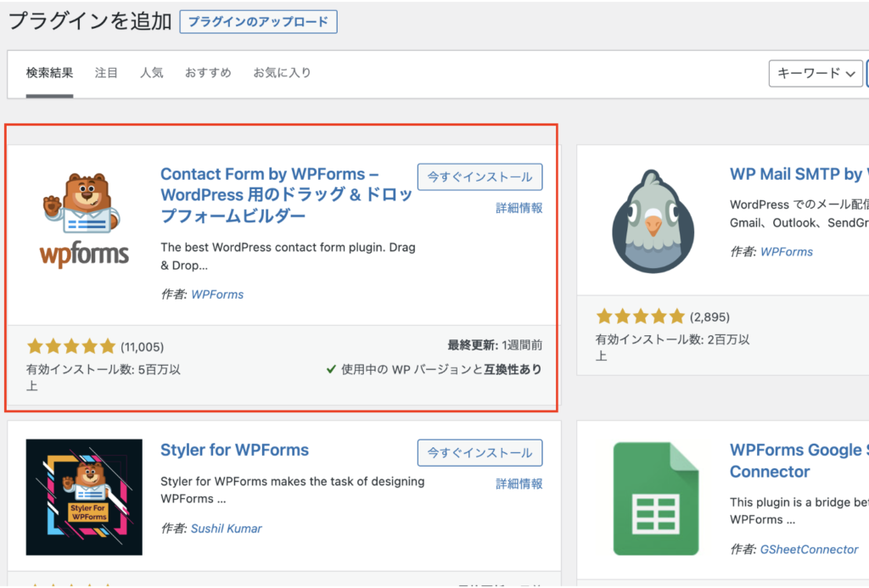869x588 pixels.
Task: Go to the おすすめ tab
Action: [208, 73]
